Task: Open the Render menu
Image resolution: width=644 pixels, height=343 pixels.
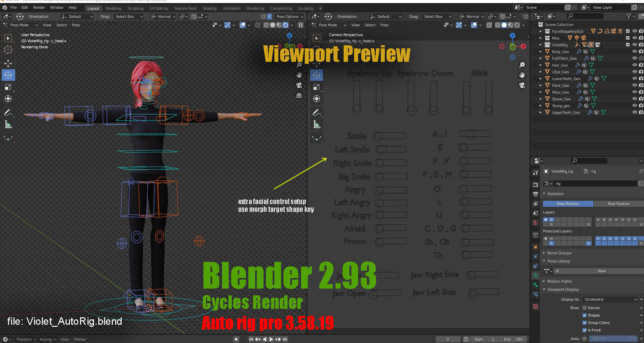Action: pyautogui.click(x=39, y=7)
